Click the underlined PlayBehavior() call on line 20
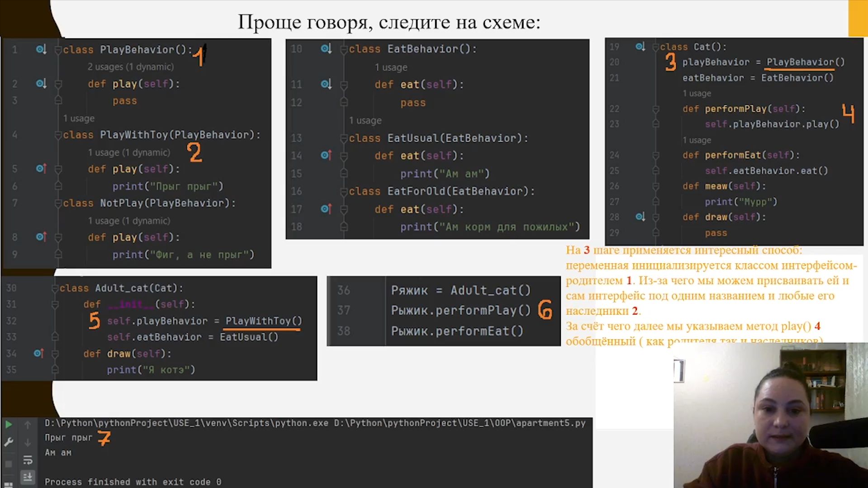 pos(806,62)
